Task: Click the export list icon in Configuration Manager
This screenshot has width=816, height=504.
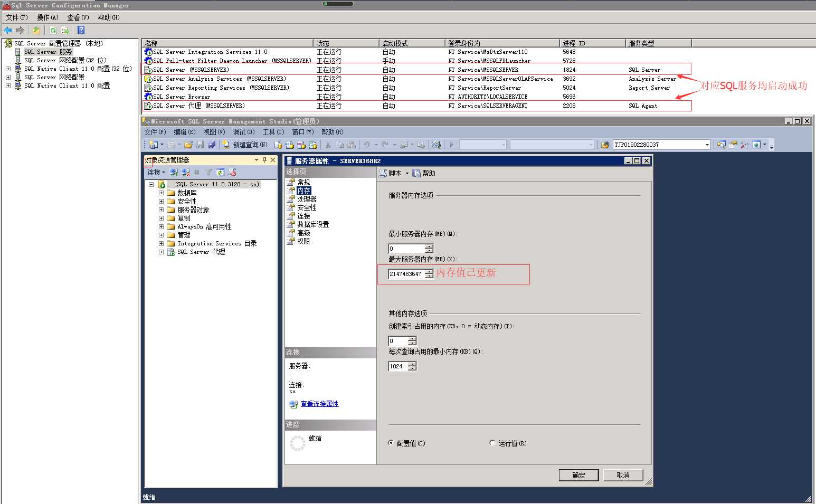Action: (x=65, y=30)
